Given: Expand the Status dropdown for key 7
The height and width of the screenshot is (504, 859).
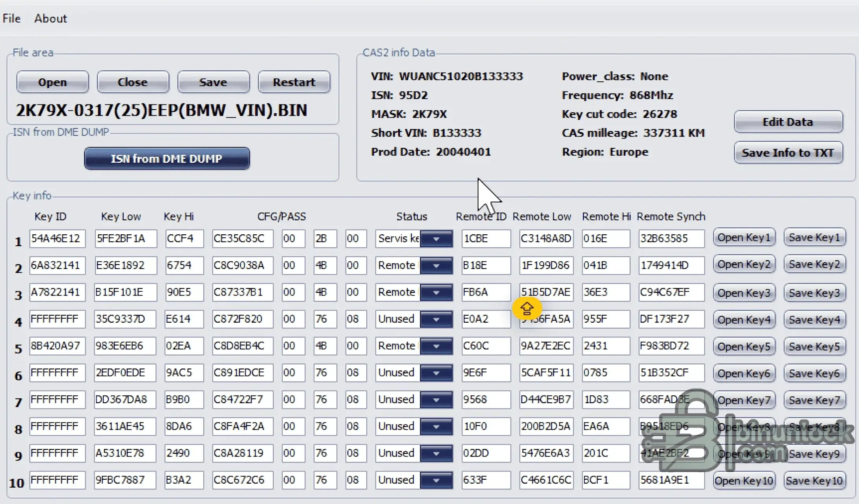Looking at the screenshot, I should pyautogui.click(x=436, y=400).
